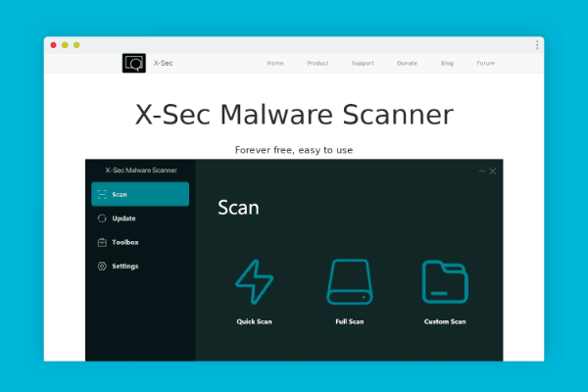Select the Scan label in sidebar

point(120,194)
